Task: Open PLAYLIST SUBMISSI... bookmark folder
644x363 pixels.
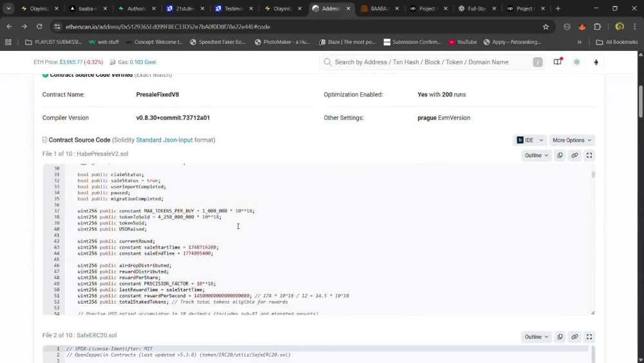Action: coord(53,42)
